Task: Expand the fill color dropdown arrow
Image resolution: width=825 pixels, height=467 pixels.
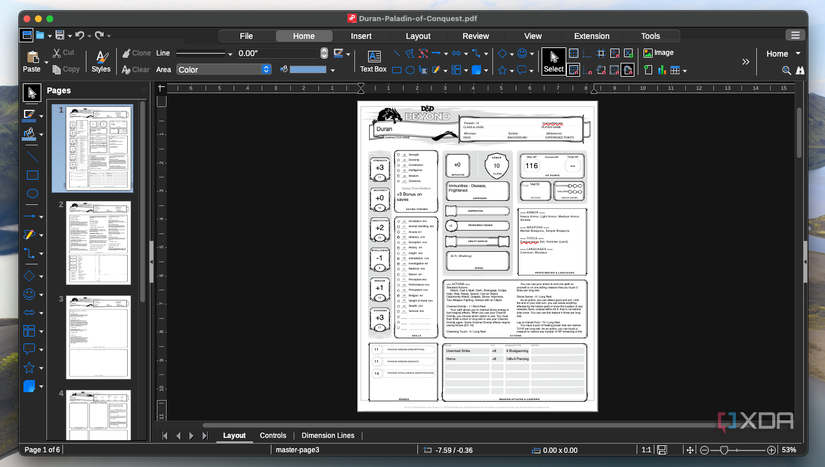Action: click(x=333, y=70)
